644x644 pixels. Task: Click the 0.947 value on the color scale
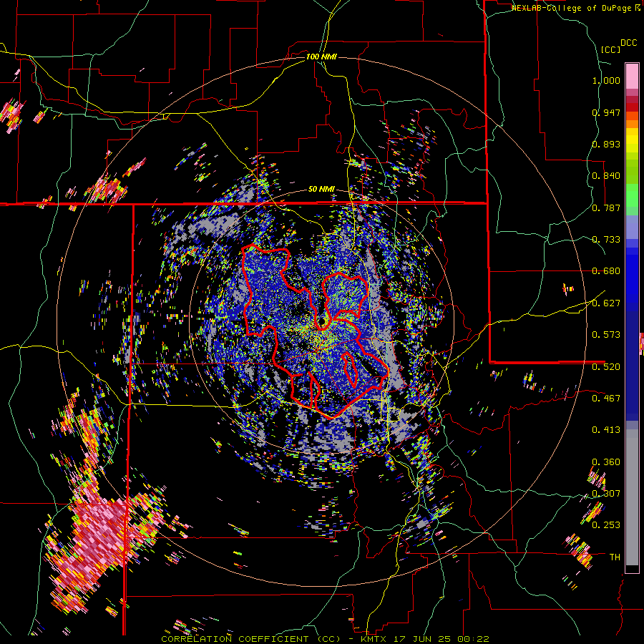606,112
